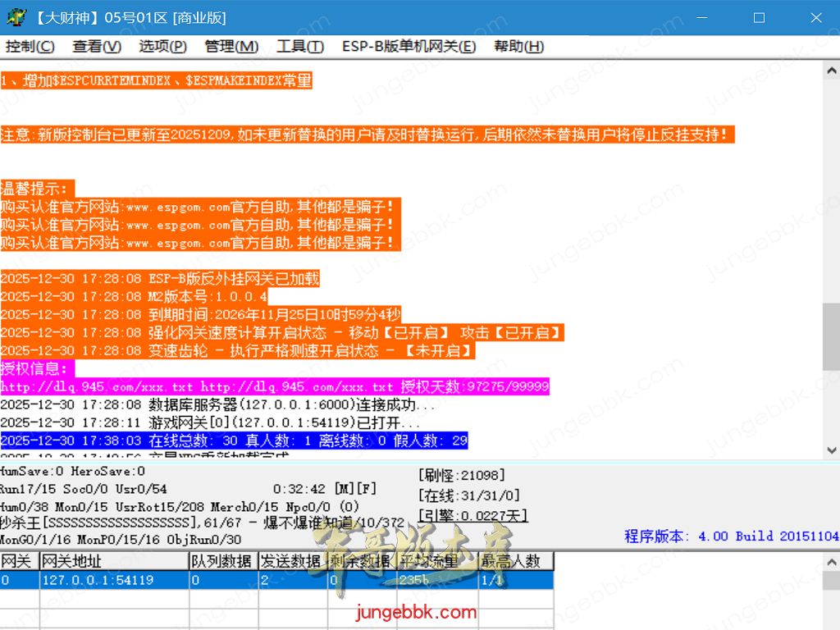This screenshot has width=840, height=630.
Task: Open the 查看(V) menu
Action: click(97, 47)
